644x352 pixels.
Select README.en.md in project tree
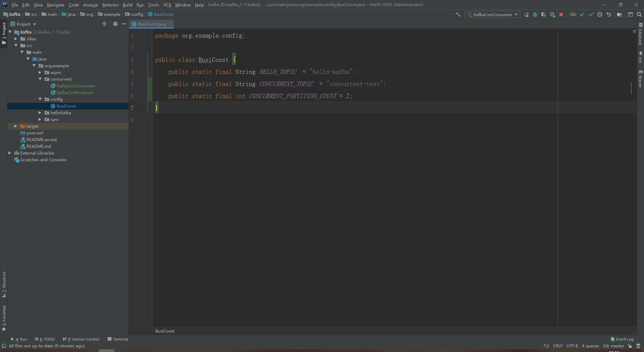pos(41,139)
